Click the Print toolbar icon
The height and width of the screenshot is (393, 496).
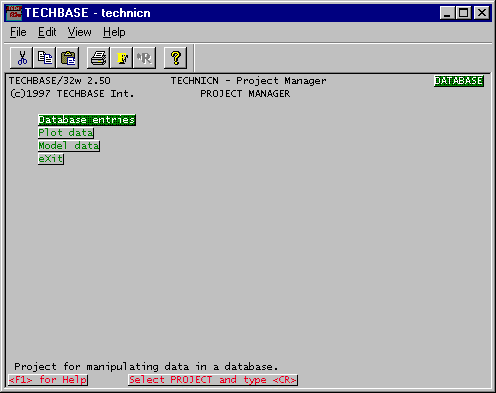click(x=98, y=58)
